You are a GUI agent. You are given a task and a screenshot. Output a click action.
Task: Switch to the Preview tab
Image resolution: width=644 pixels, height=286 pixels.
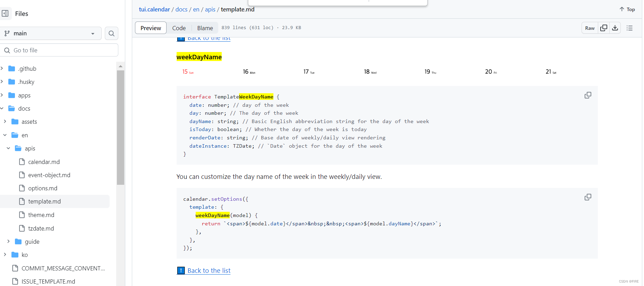coord(151,28)
